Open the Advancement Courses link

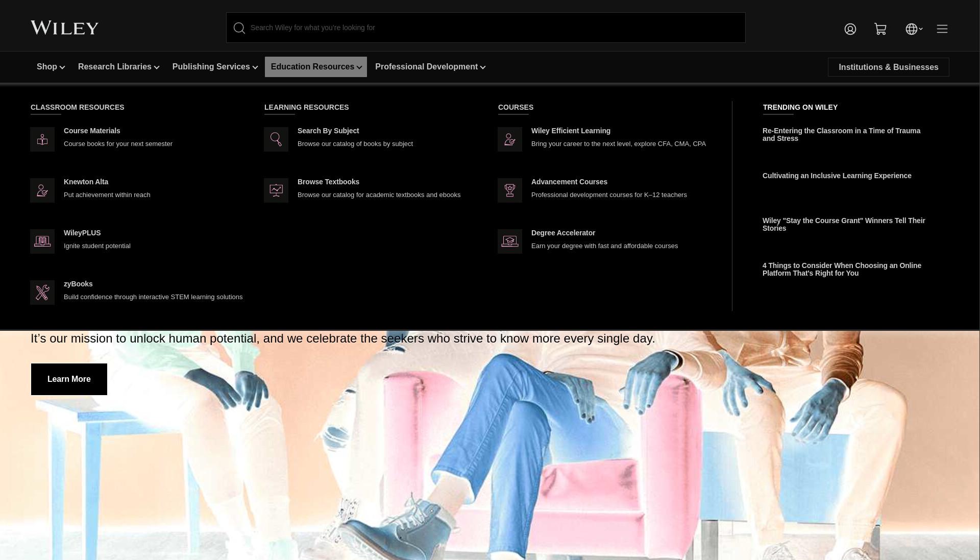(569, 182)
